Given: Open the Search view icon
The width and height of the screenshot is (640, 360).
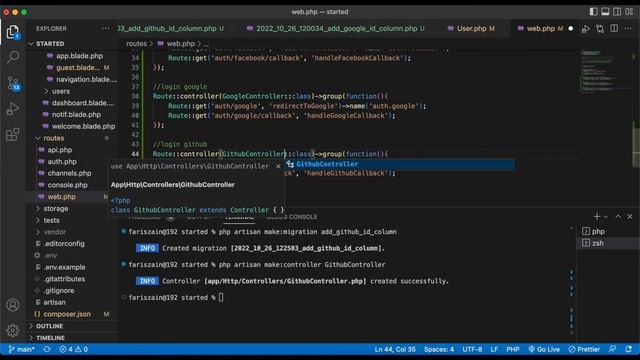Looking at the screenshot, I should coord(13,57).
